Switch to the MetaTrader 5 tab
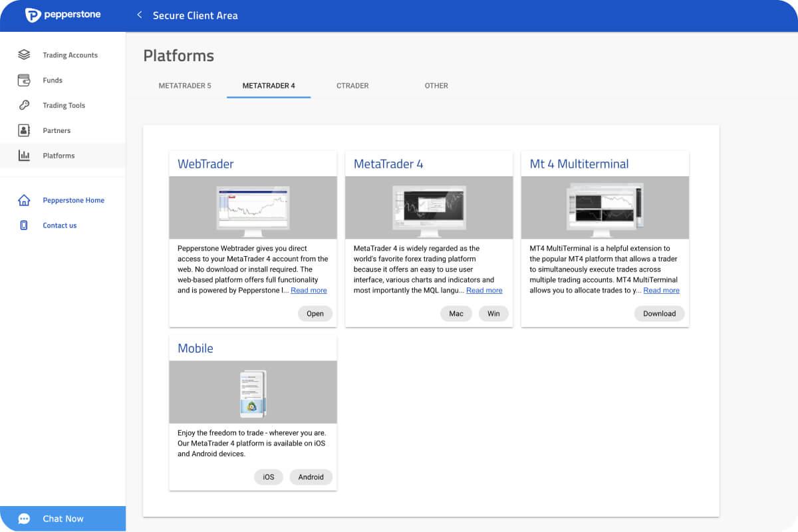 tap(185, 86)
